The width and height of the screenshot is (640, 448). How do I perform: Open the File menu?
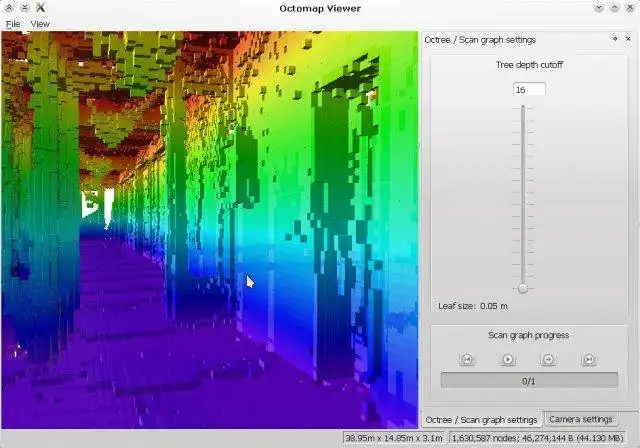click(x=13, y=24)
